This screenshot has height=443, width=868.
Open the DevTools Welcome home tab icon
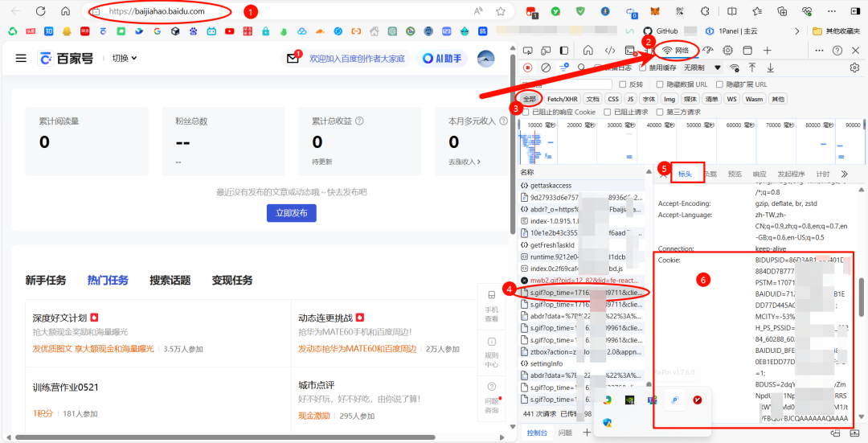pyautogui.click(x=588, y=51)
